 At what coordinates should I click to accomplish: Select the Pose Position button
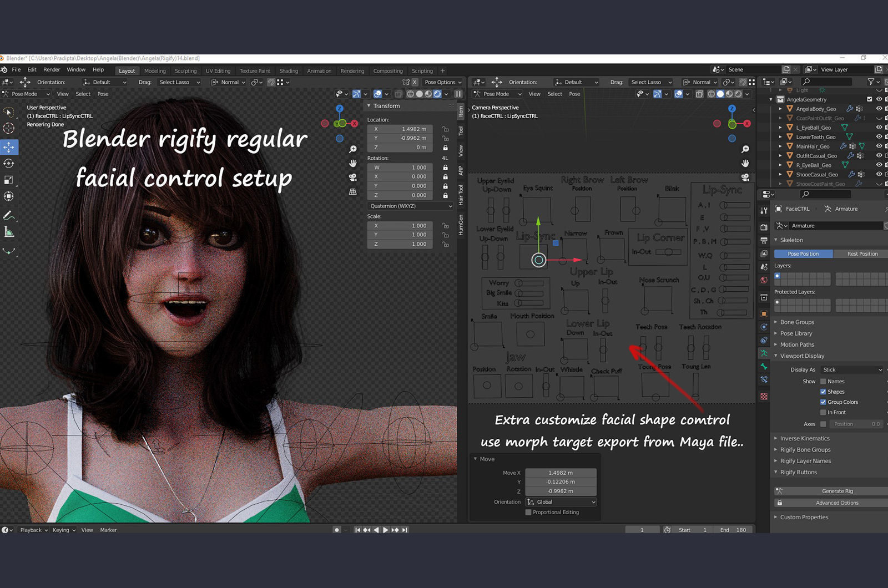[x=804, y=254]
